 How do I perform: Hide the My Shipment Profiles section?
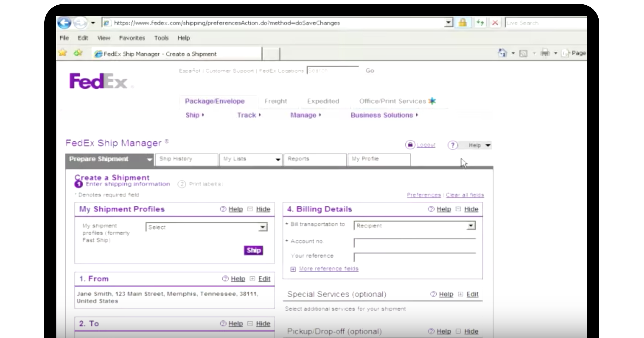point(263,209)
